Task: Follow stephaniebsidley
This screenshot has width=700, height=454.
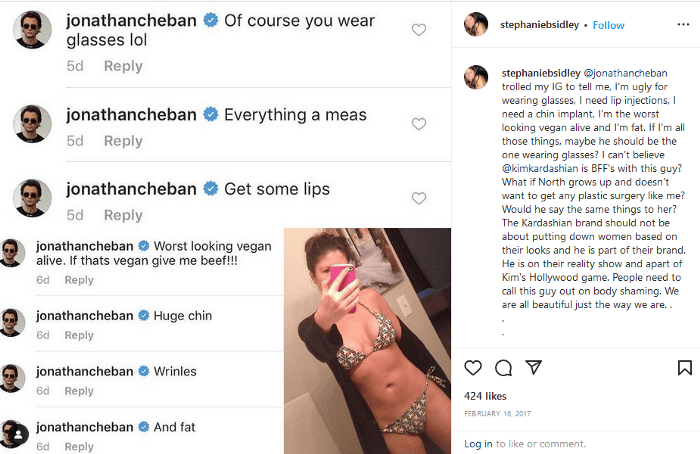Action: (608, 26)
